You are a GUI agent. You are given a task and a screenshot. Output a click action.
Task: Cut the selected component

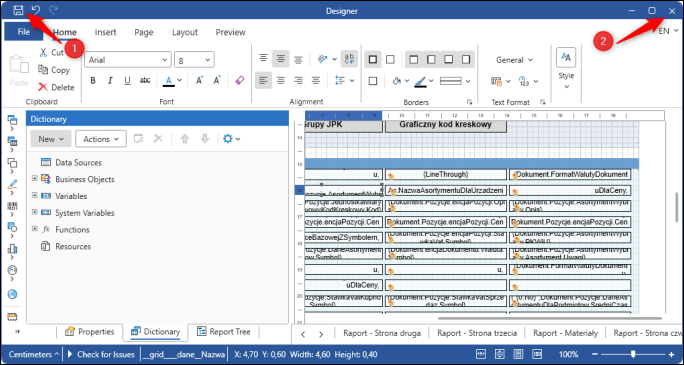[51, 52]
